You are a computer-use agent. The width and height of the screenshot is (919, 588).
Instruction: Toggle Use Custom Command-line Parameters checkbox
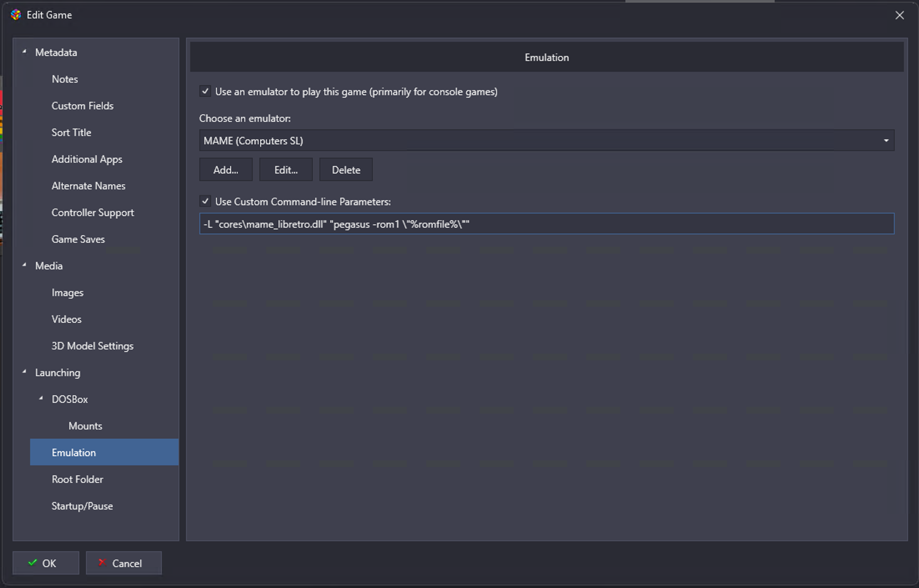pos(205,201)
